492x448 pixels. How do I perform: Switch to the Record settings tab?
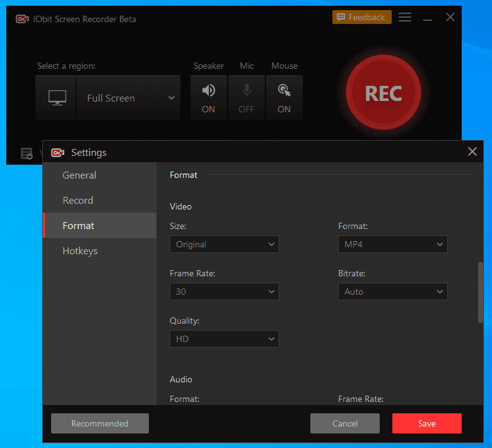click(x=100, y=200)
